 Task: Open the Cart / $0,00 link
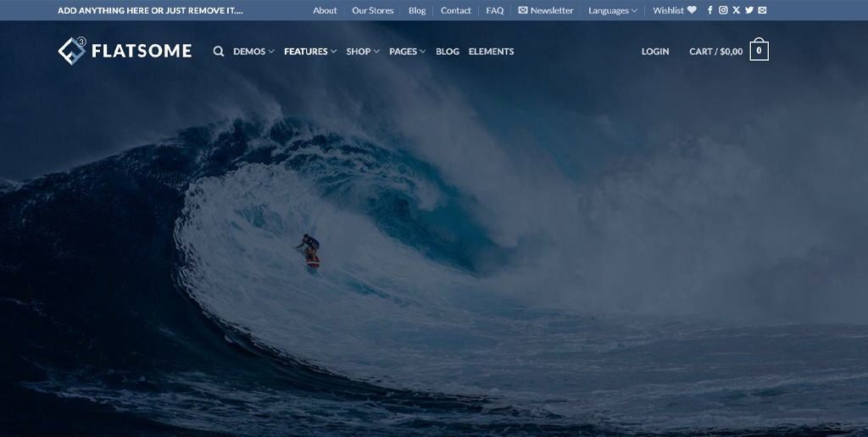pyautogui.click(x=715, y=52)
